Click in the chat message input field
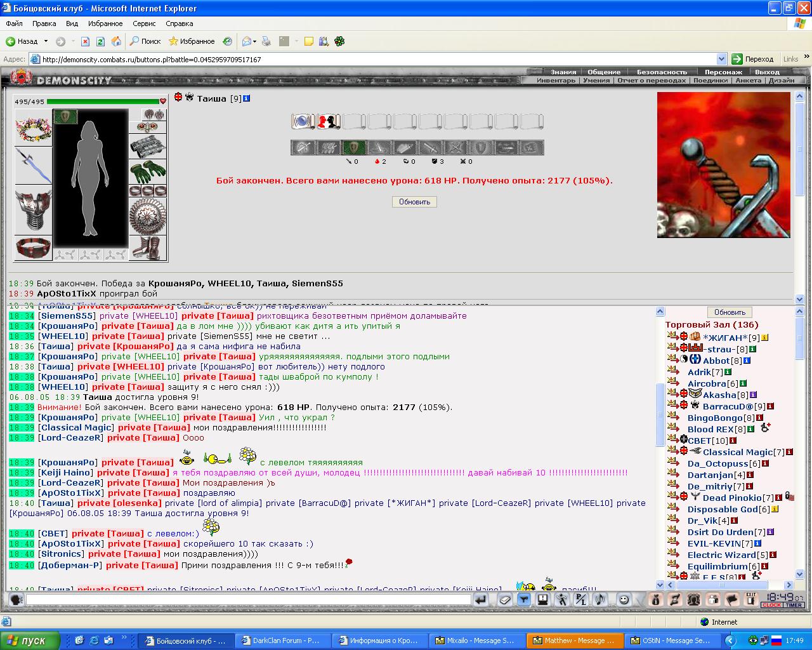812x650 pixels. [x=248, y=599]
